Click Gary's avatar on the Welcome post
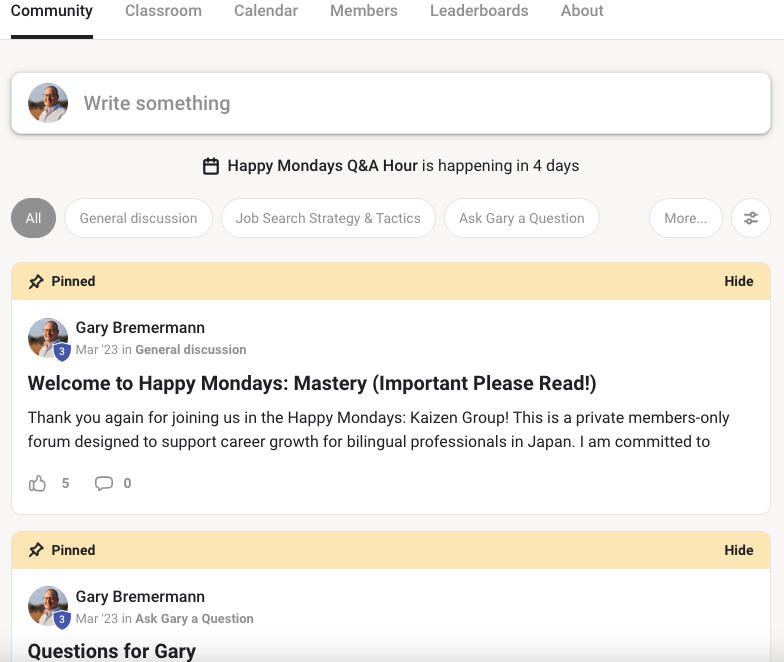Image resolution: width=784 pixels, height=662 pixels. tap(48, 339)
